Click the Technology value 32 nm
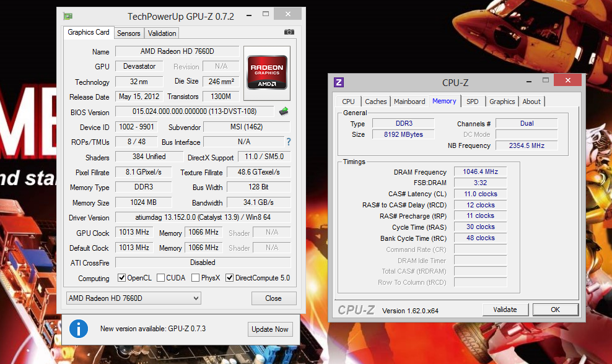This screenshot has height=364, width=612. pos(139,82)
